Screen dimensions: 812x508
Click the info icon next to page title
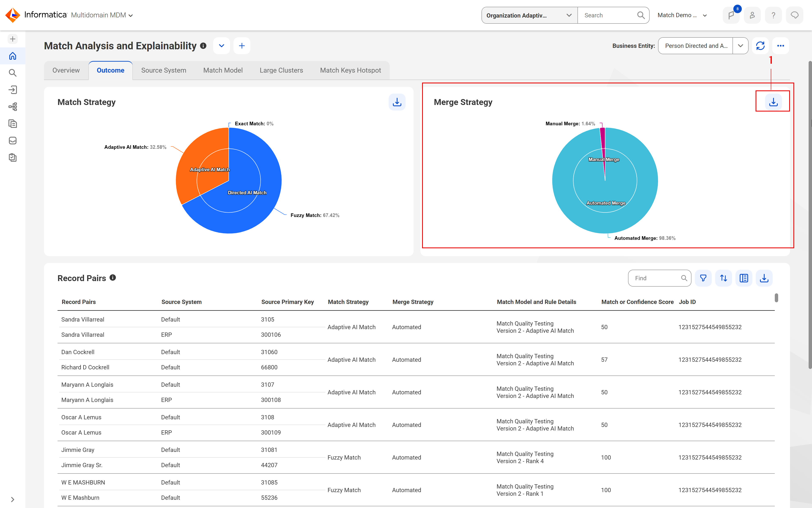203,46
